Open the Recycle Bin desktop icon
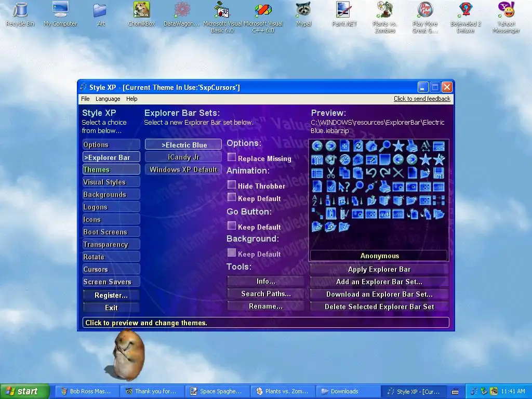Image resolution: width=532 pixels, height=399 pixels. (x=20, y=14)
